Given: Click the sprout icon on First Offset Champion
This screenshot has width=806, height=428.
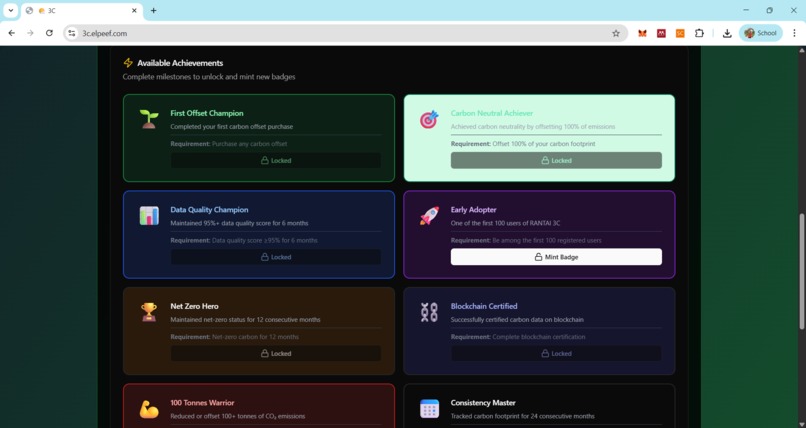Looking at the screenshot, I should point(149,119).
